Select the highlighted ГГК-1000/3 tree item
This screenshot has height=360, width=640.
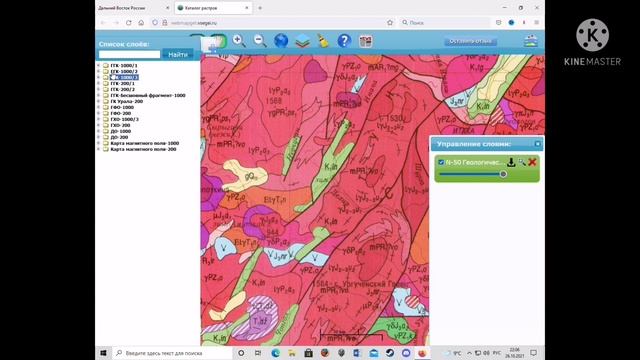tap(124, 77)
